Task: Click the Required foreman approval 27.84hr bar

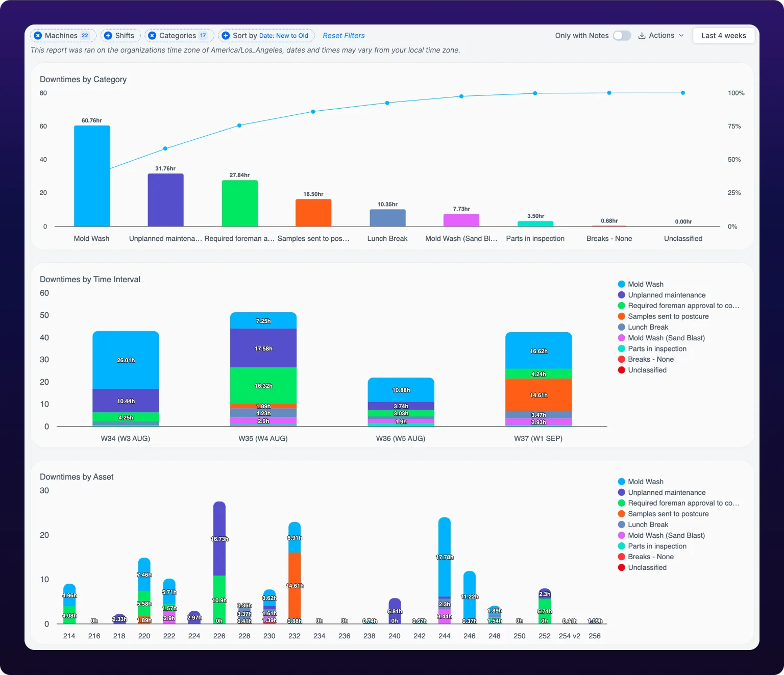Action: tap(240, 203)
